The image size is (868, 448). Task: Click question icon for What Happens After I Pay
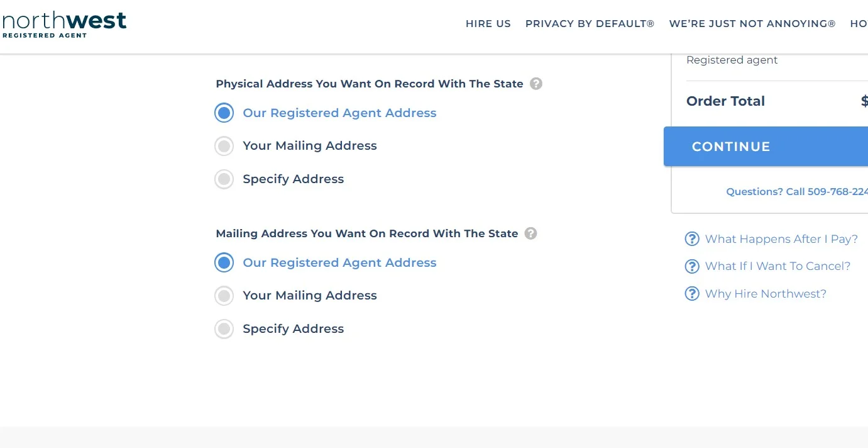pyautogui.click(x=692, y=239)
